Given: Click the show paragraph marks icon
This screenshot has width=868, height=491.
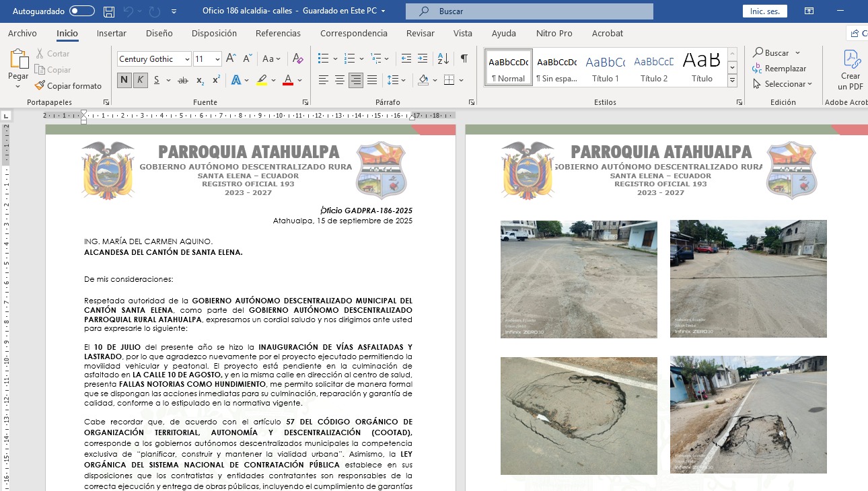Looking at the screenshot, I should (464, 59).
